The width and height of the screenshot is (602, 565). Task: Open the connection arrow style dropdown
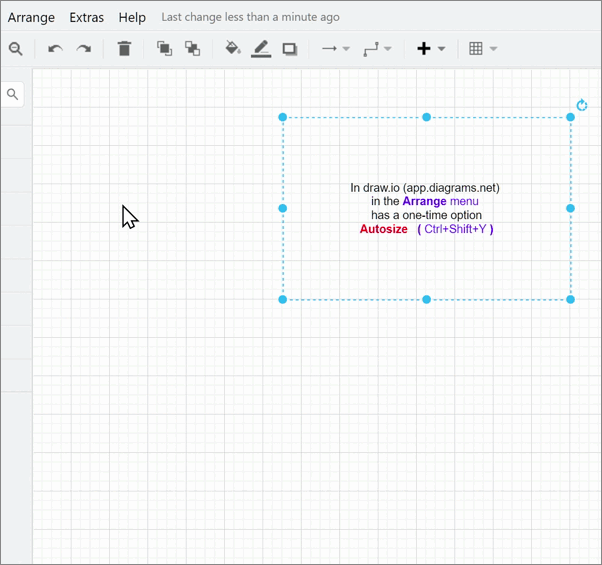click(336, 49)
